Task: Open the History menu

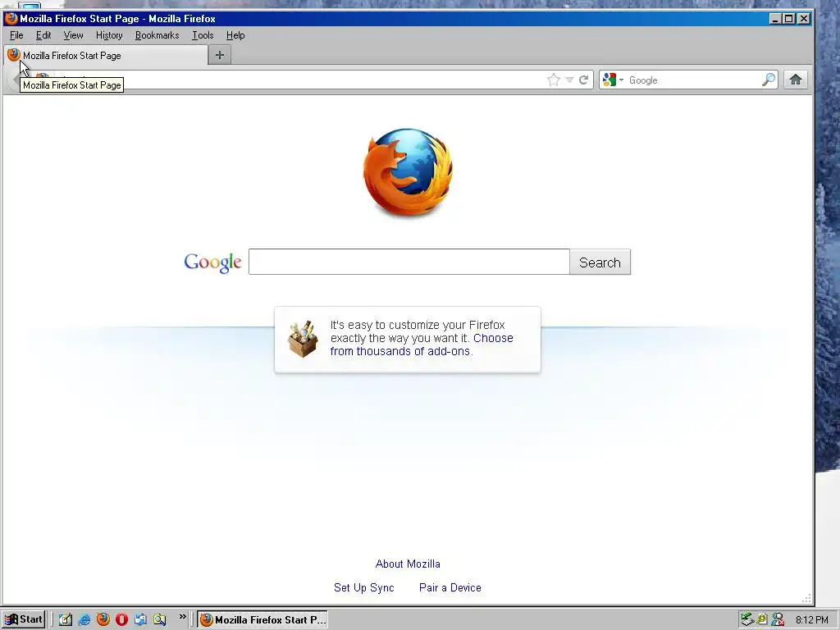Action: click(x=109, y=35)
